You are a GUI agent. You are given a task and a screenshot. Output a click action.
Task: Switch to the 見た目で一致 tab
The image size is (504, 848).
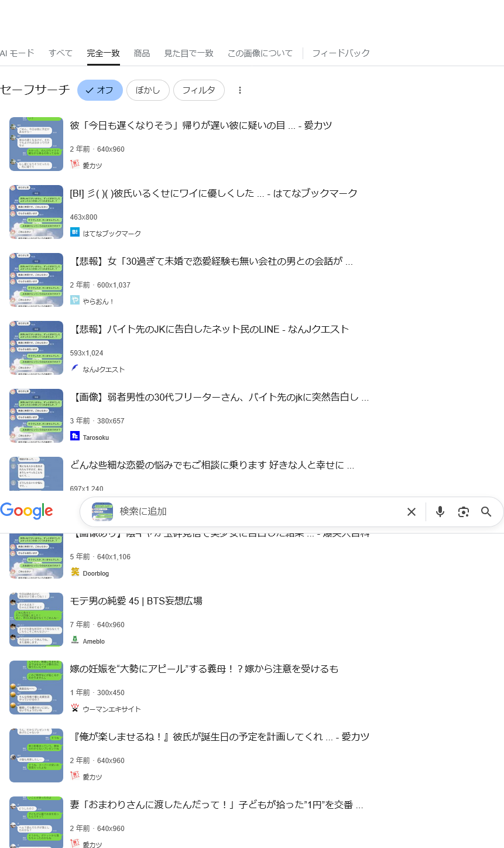coord(189,53)
